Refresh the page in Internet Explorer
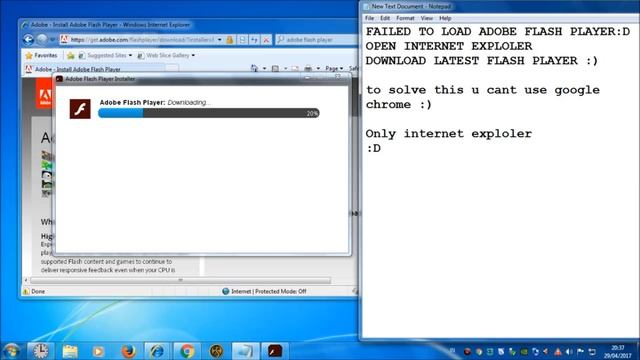640x360 pixels. coord(254,40)
